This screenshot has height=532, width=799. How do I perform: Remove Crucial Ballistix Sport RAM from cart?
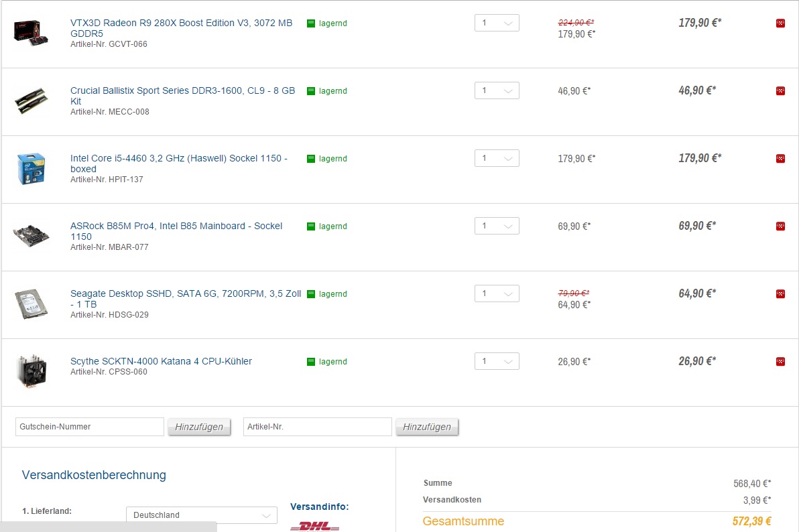[780, 90]
